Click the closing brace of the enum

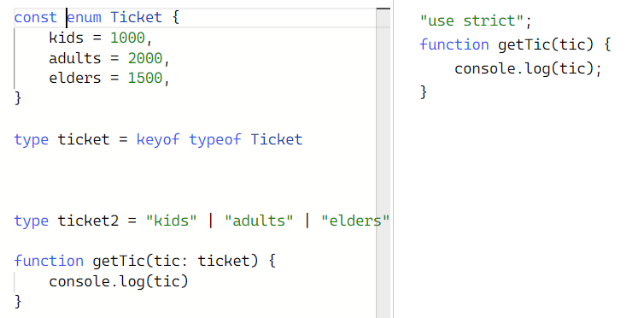pos(18,98)
